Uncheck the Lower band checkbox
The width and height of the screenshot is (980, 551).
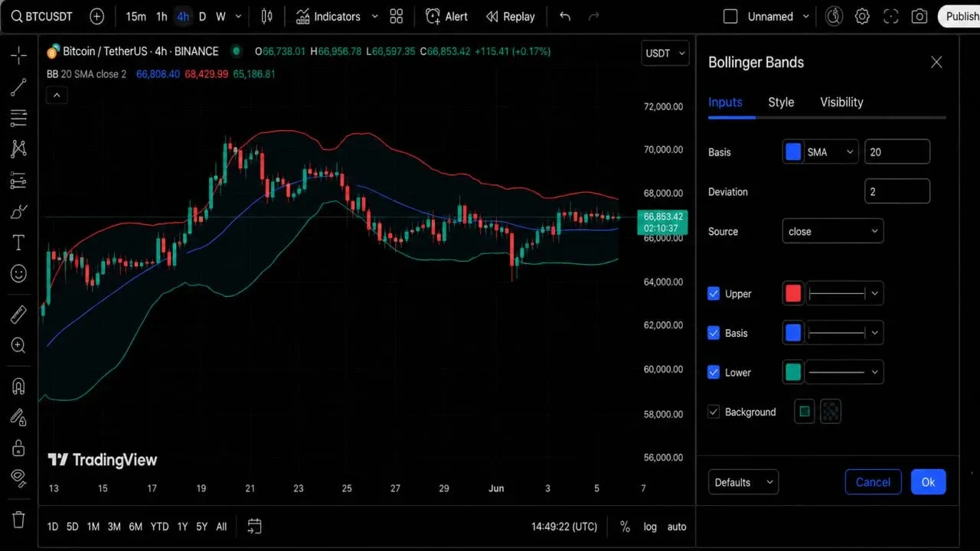[714, 372]
